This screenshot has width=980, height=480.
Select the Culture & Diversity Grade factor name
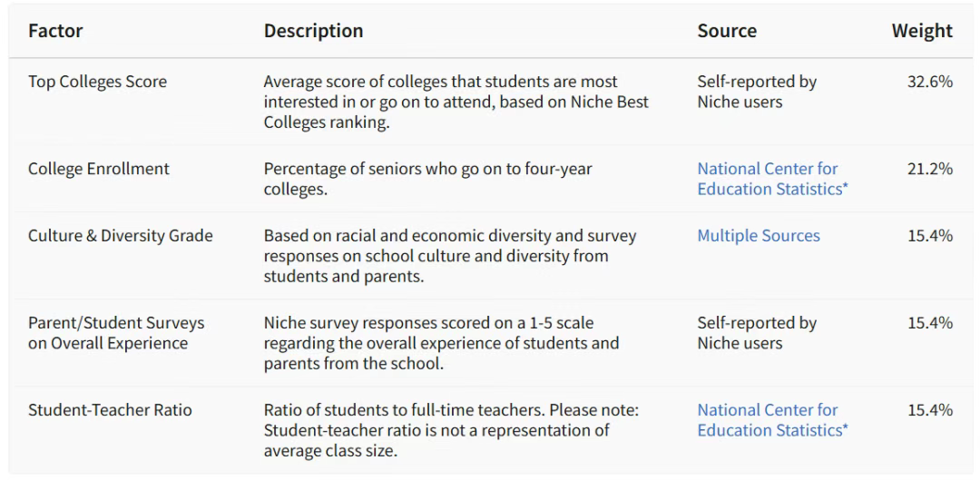pyautogui.click(x=121, y=236)
